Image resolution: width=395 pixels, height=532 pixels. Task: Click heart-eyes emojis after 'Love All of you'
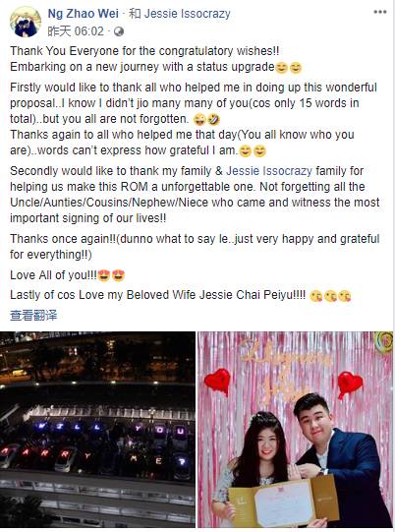tap(112, 275)
